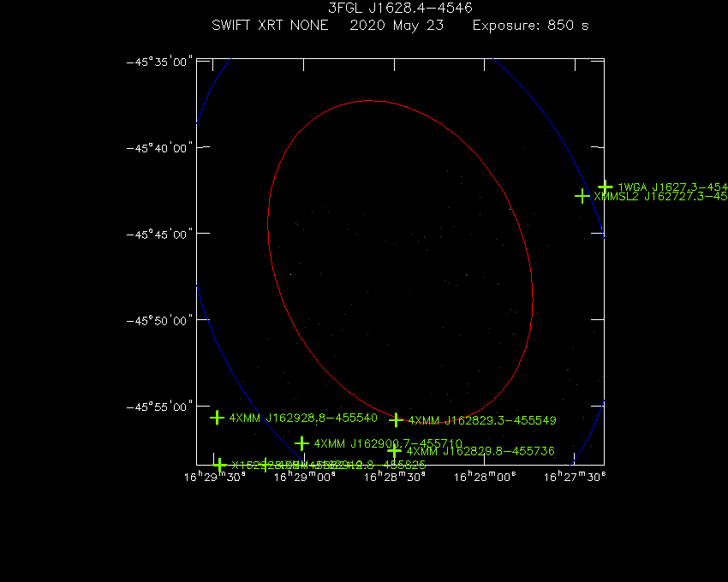Click the 4XMM J162928.8-455540 label
This screenshot has width=728, height=582.
304,418
